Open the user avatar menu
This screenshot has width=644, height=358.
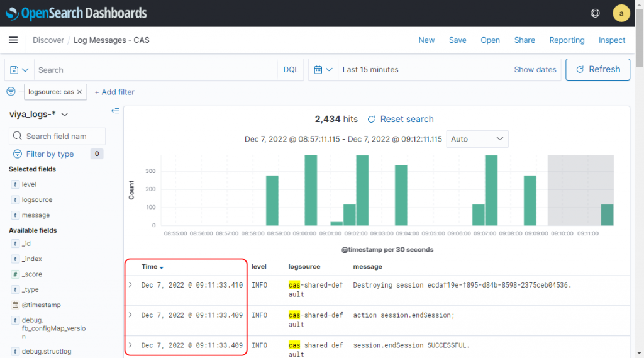pos(621,13)
